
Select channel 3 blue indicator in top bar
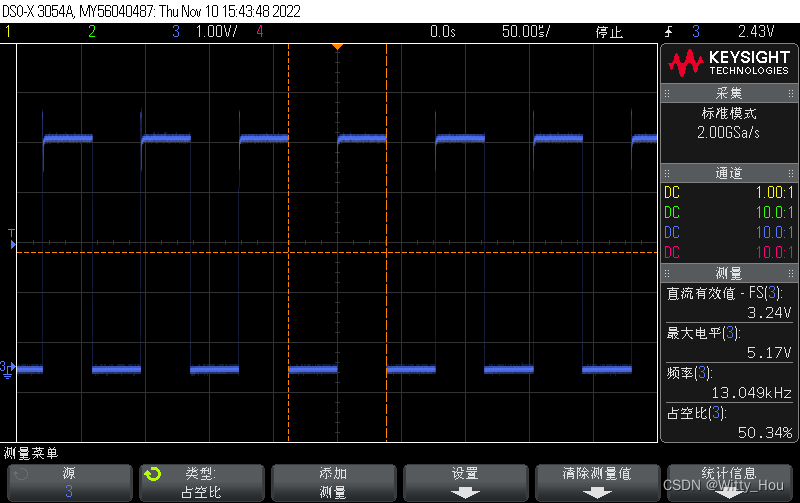click(x=176, y=32)
